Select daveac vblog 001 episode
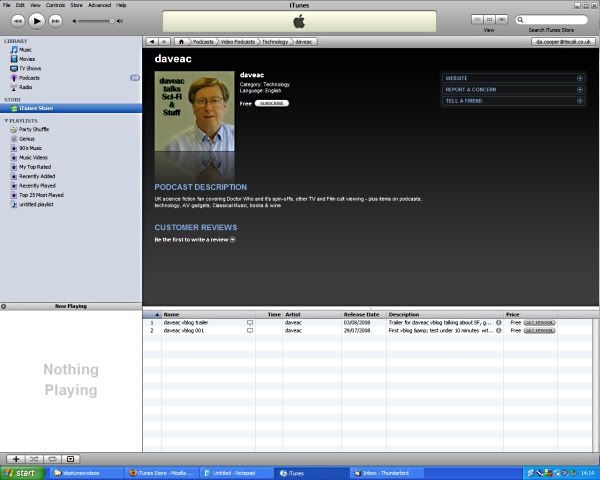The height and width of the screenshot is (480, 600). point(184,331)
